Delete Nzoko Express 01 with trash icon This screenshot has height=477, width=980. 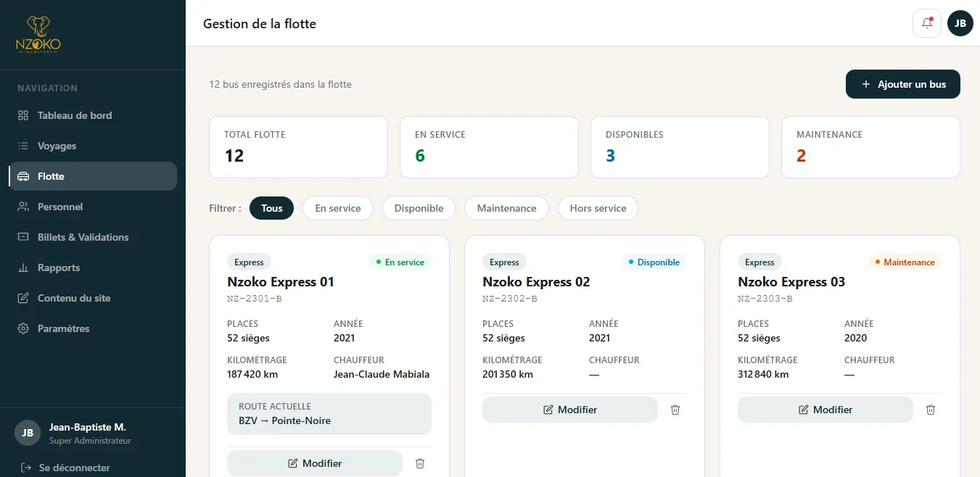[420, 463]
